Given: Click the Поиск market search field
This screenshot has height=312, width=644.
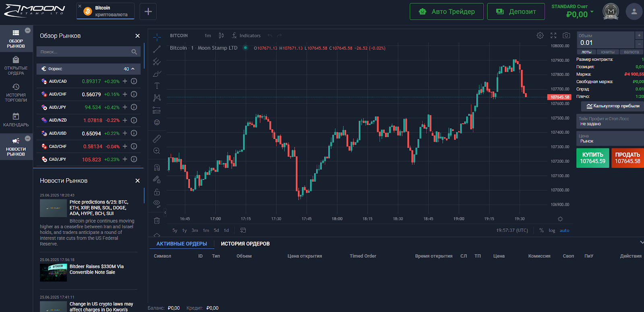Looking at the screenshot, I should [x=85, y=52].
